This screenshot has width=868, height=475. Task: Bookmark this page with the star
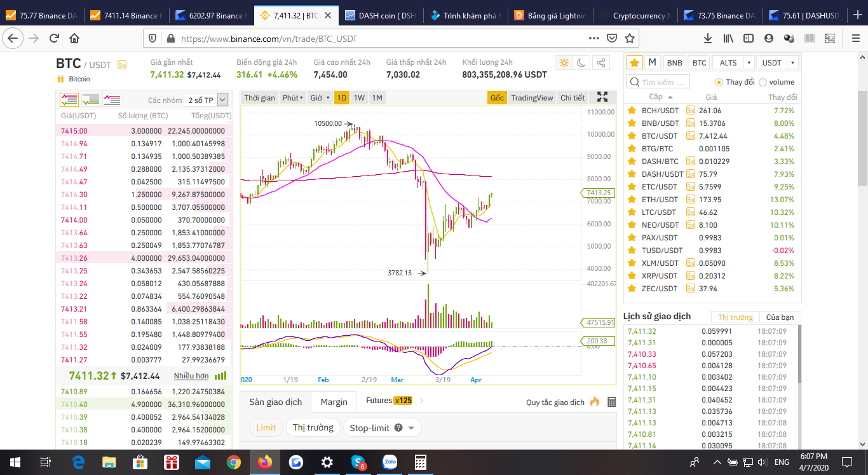click(629, 38)
